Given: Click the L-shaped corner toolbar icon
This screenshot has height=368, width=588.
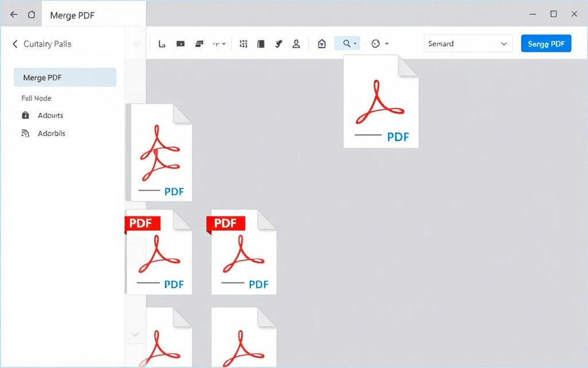Looking at the screenshot, I should tap(162, 44).
